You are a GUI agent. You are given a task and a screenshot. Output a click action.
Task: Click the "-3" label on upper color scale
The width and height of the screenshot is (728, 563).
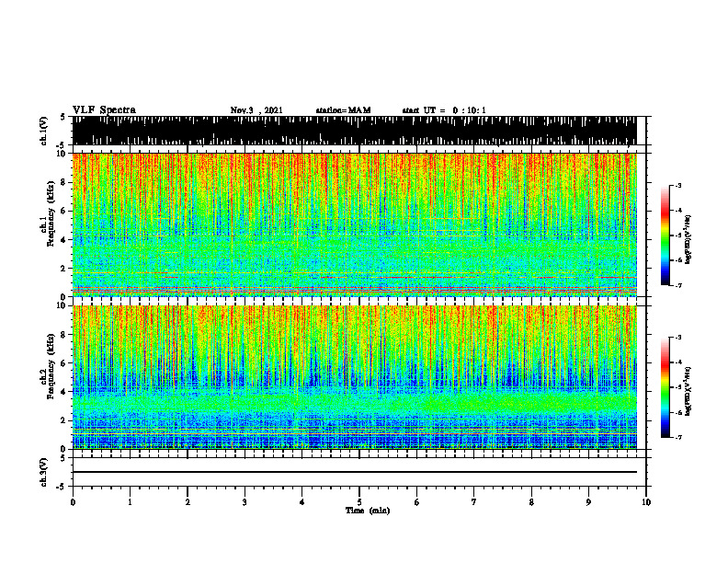point(677,185)
